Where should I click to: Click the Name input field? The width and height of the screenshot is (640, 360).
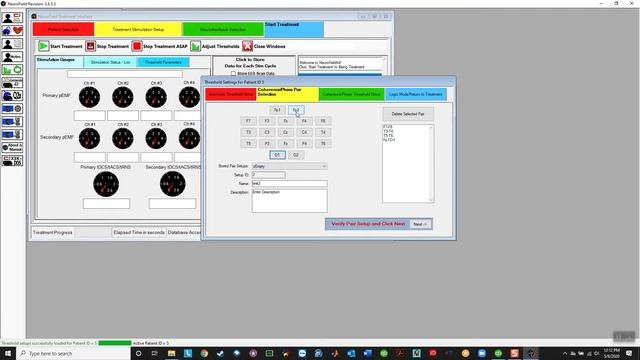[x=289, y=184]
